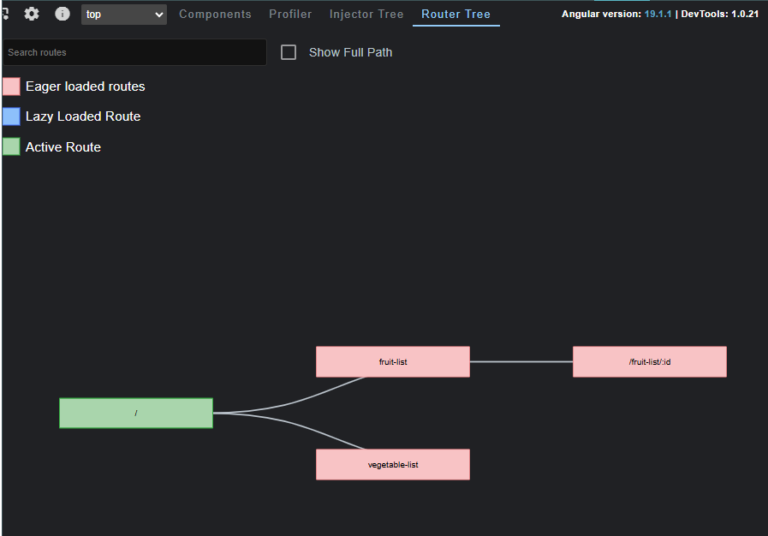
Task: Click the Angular version 19.1.1 link
Action: pos(659,14)
